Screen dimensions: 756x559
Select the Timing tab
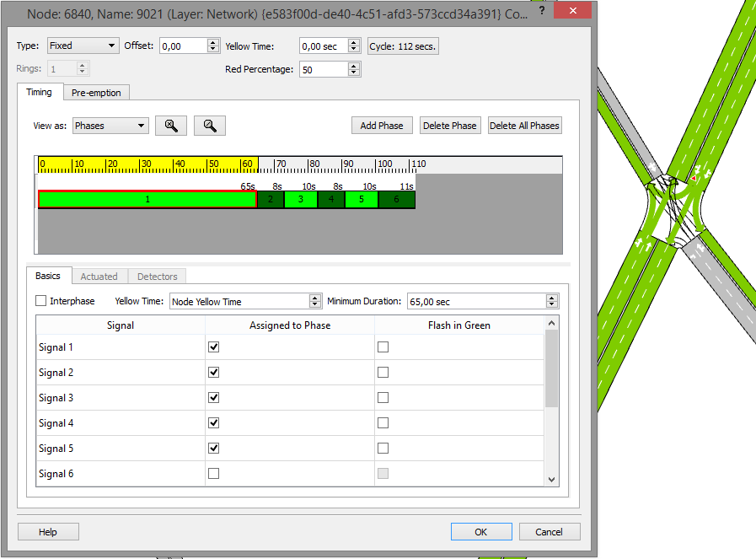[39, 93]
